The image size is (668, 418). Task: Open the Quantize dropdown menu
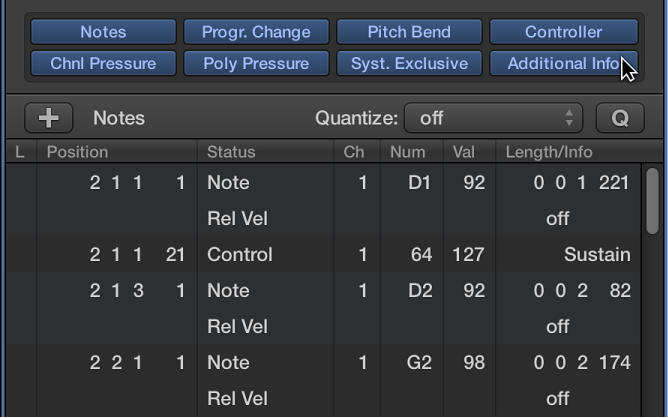[492, 118]
